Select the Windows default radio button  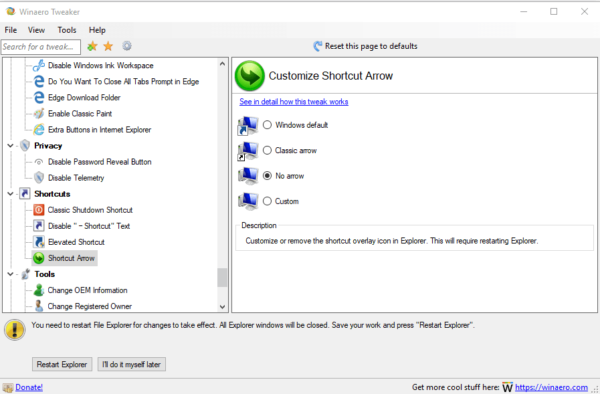tap(267, 125)
